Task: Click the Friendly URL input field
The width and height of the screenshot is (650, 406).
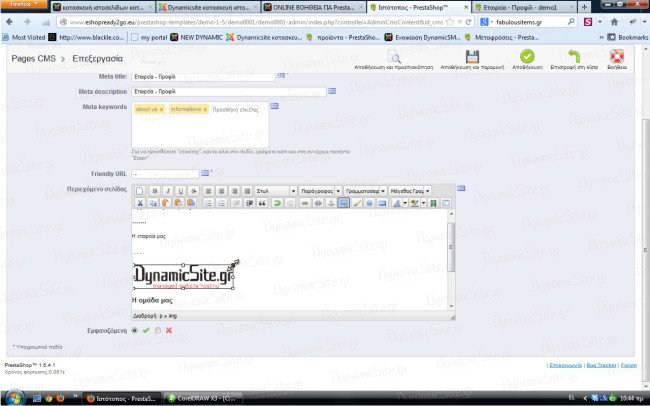Action: click(165, 174)
